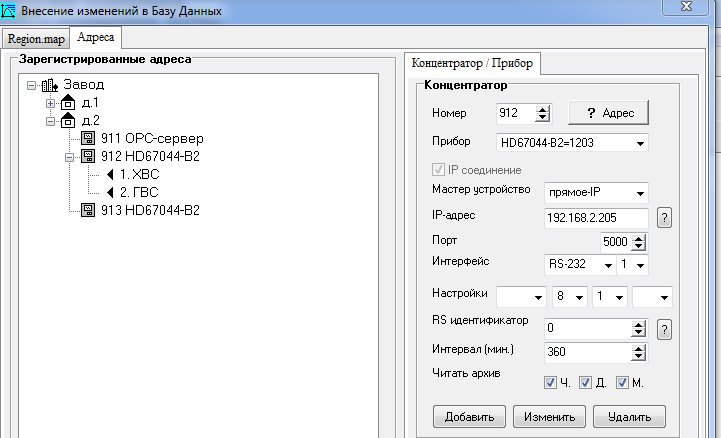Expand the д.1 tree node
The width and height of the screenshot is (721, 438).
(x=50, y=103)
